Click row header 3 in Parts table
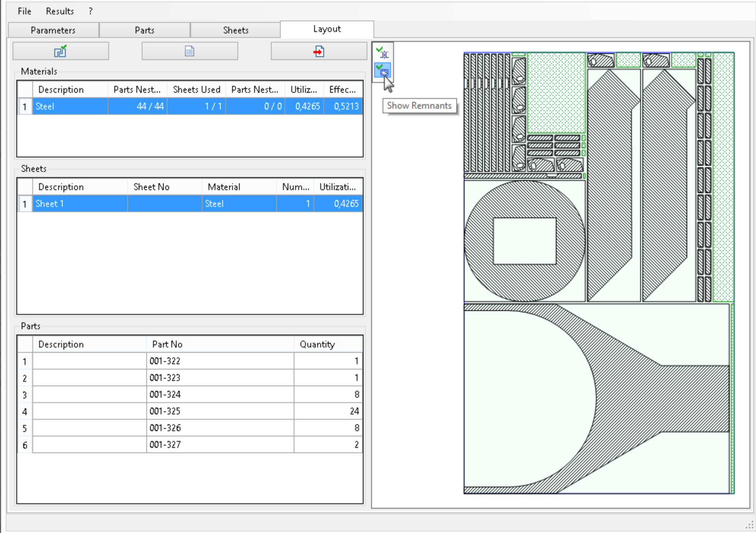756x533 pixels. [25, 394]
